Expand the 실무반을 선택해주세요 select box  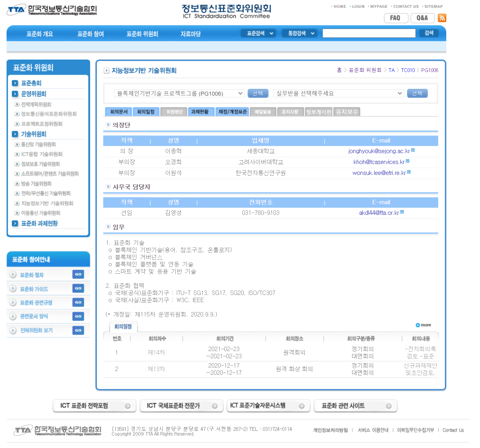(x=338, y=94)
